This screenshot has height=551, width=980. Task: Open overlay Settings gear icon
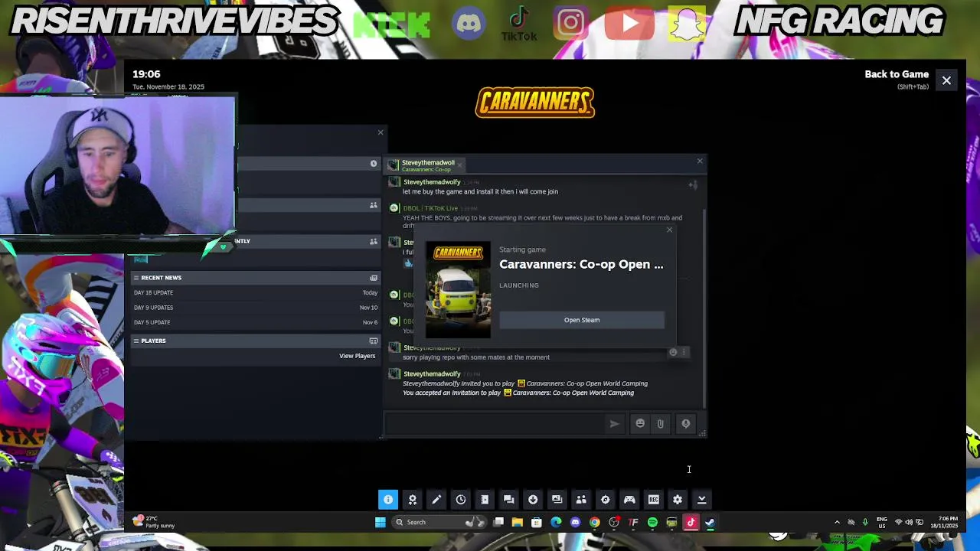678,500
